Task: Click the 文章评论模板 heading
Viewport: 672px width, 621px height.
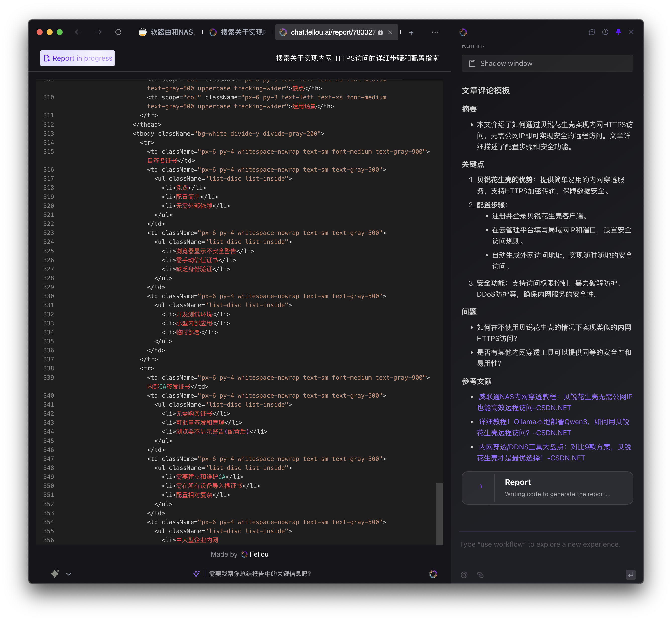Action: pyautogui.click(x=486, y=90)
